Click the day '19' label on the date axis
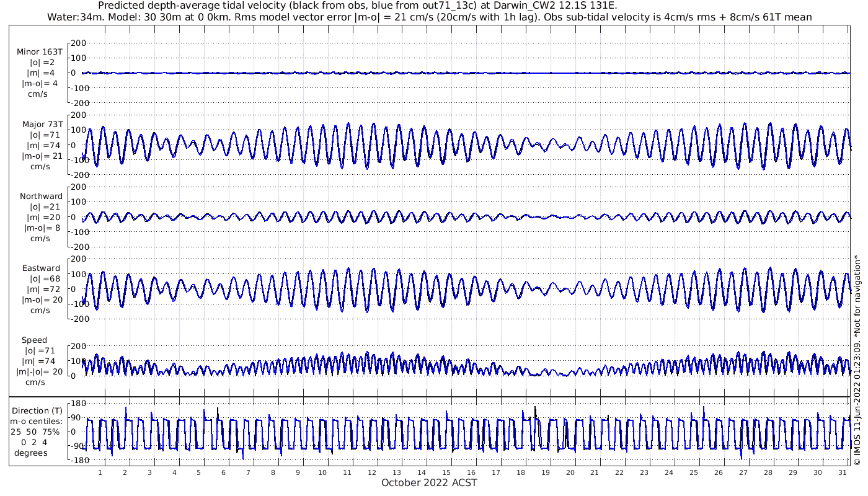The image size is (868, 496). (x=545, y=472)
